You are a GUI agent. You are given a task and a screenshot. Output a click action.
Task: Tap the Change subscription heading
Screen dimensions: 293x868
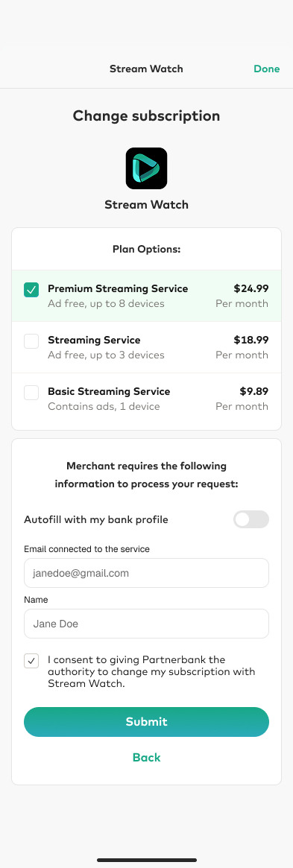click(146, 115)
